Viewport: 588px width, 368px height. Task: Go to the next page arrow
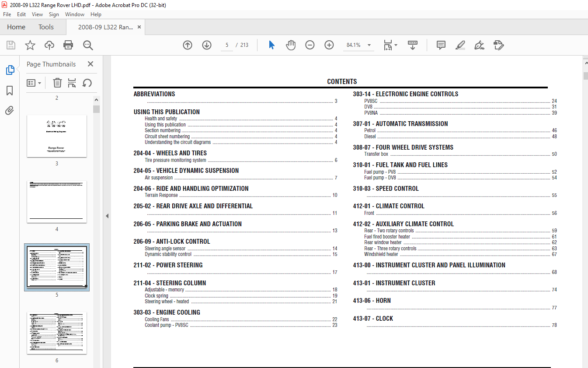coord(207,45)
